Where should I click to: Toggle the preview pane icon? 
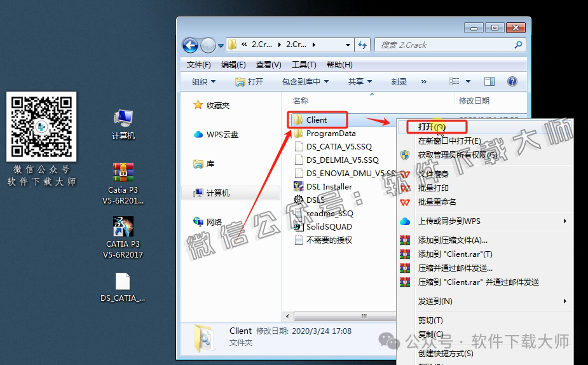pyautogui.click(x=489, y=81)
